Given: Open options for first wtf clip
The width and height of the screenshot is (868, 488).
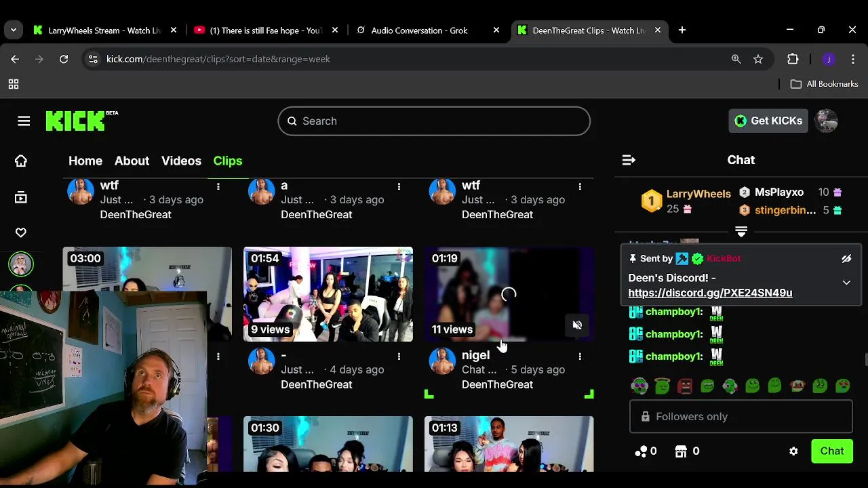Looking at the screenshot, I should (x=218, y=186).
